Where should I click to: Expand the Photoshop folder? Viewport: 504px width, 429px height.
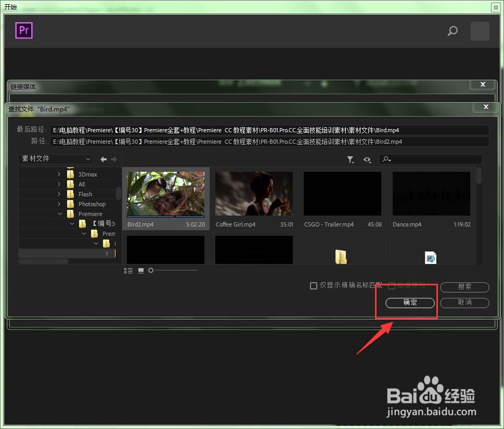59,204
